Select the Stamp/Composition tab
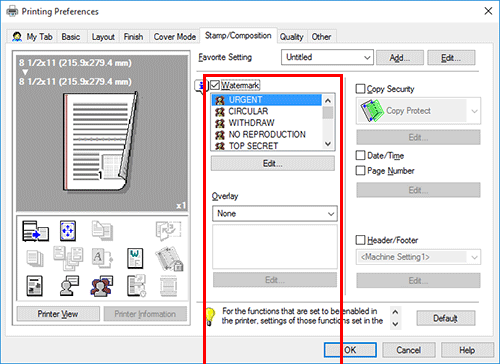This screenshot has height=364, width=500. (x=238, y=35)
